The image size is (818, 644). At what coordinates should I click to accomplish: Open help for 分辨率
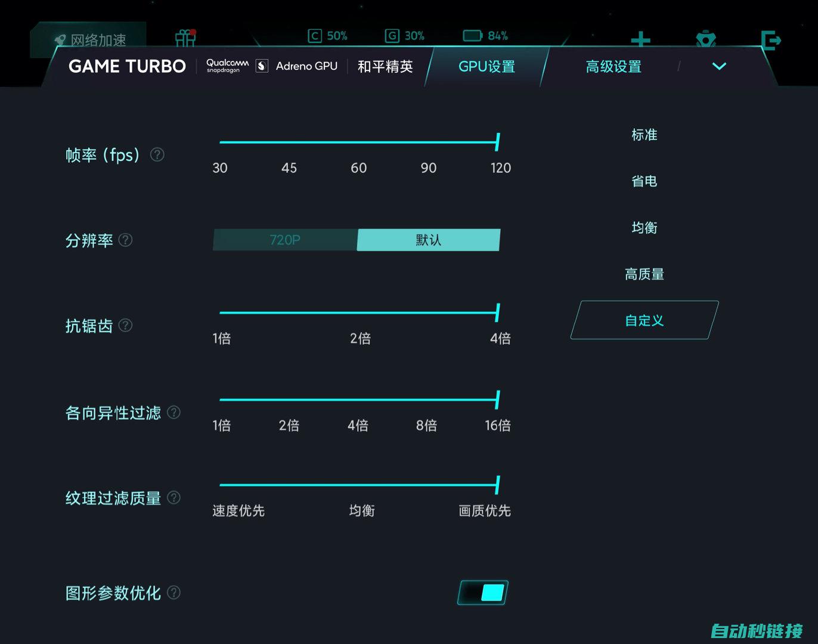click(x=125, y=240)
